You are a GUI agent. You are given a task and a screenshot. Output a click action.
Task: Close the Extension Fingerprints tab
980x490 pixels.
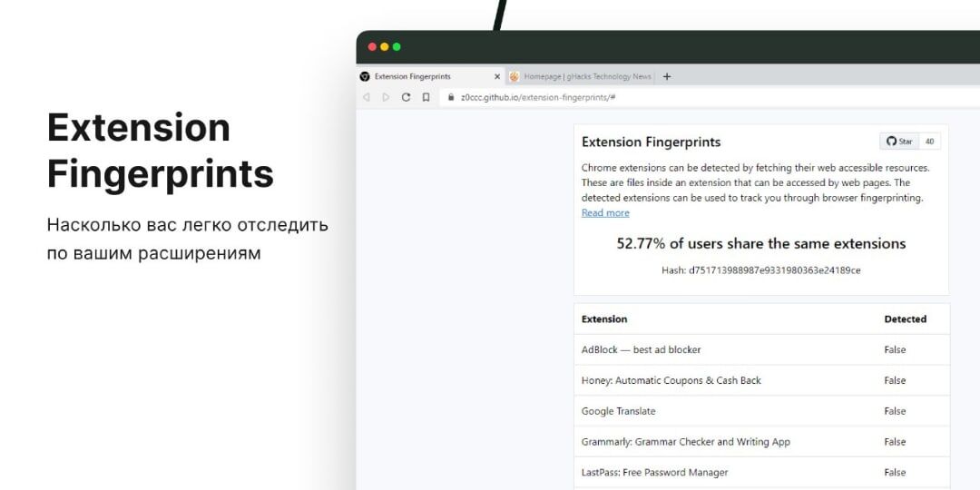[x=497, y=76]
